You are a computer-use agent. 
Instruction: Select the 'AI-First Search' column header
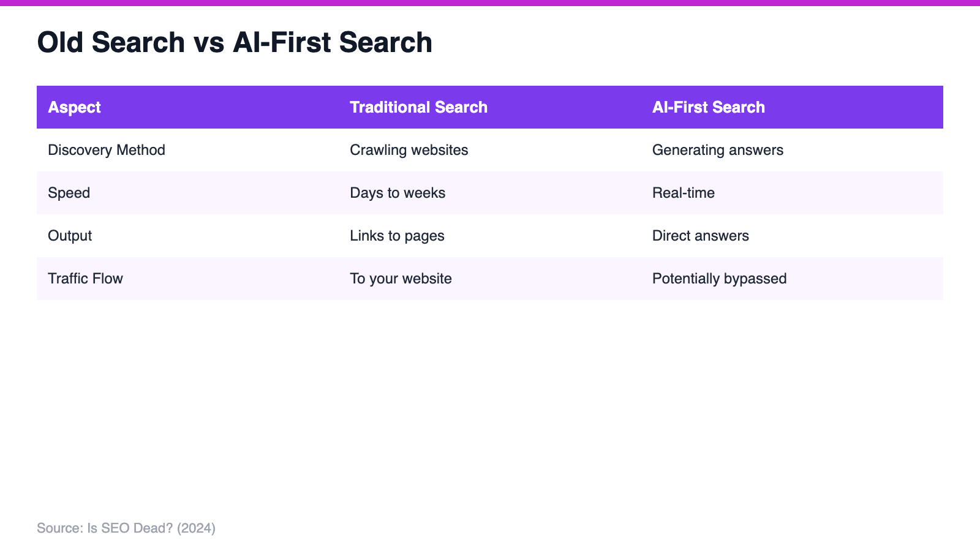coord(792,107)
